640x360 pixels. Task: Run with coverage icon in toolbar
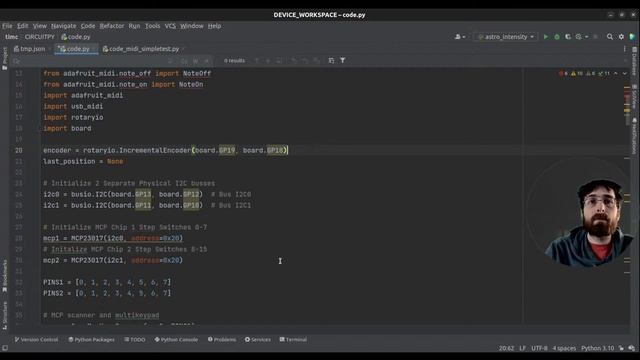click(568, 37)
